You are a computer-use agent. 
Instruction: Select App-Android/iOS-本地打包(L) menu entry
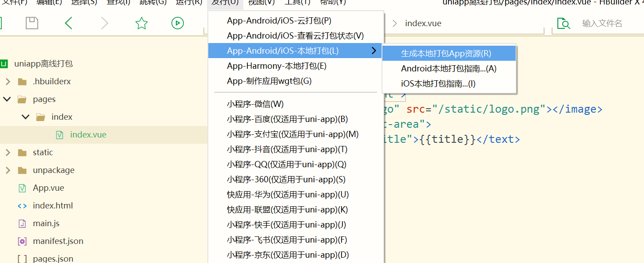click(296, 51)
